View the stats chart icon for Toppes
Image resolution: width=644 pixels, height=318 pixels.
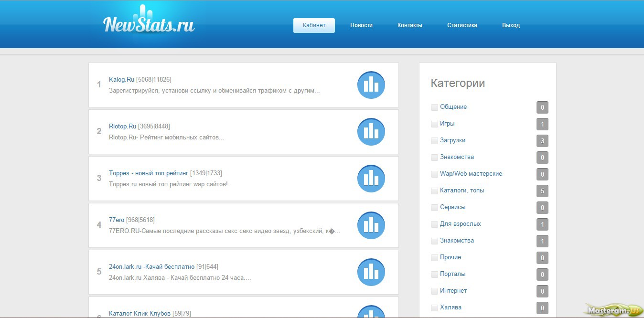[371, 179]
